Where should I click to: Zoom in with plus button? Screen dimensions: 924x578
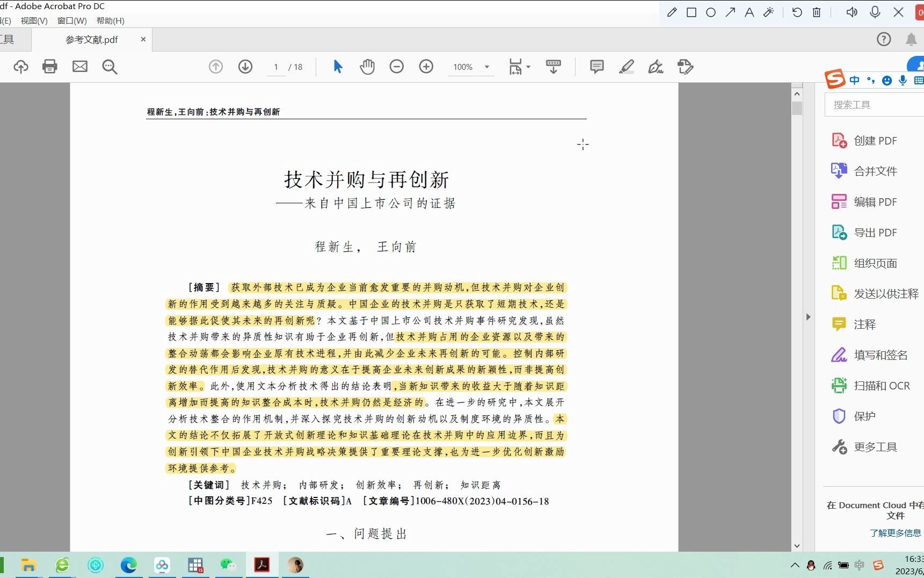pyautogui.click(x=426, y=67)
